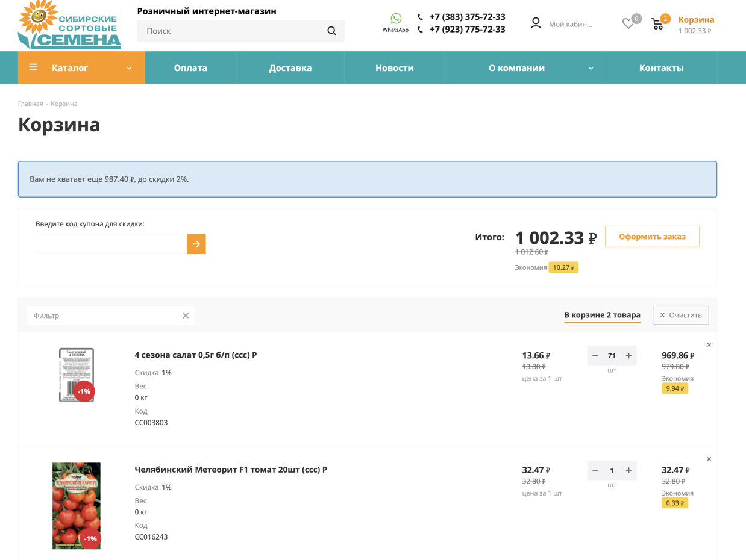Image resolution: width=746 pixels, height=560 pixels.
Task: Click the catalog hamburger icon
Action: tap(33, 67)
